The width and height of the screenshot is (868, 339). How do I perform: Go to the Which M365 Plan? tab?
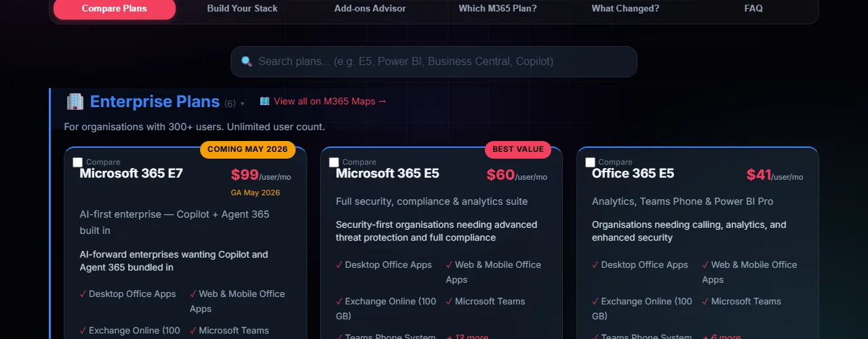coord(498,9)
